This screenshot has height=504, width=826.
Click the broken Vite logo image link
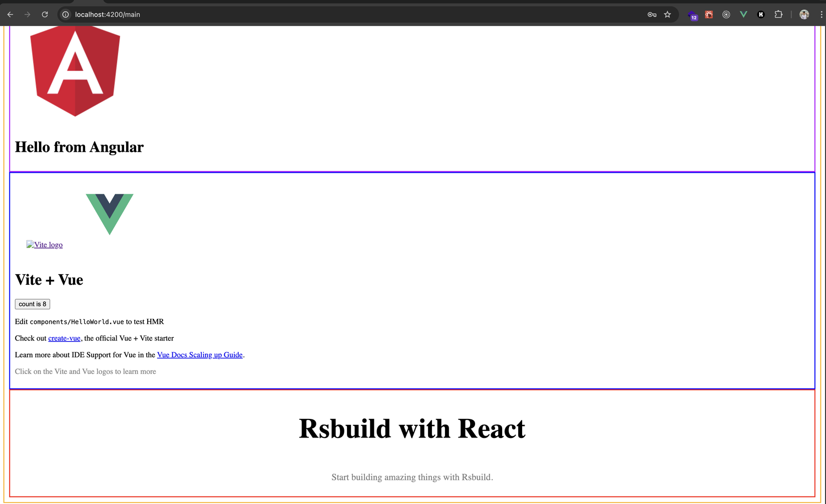click(45, 245)
